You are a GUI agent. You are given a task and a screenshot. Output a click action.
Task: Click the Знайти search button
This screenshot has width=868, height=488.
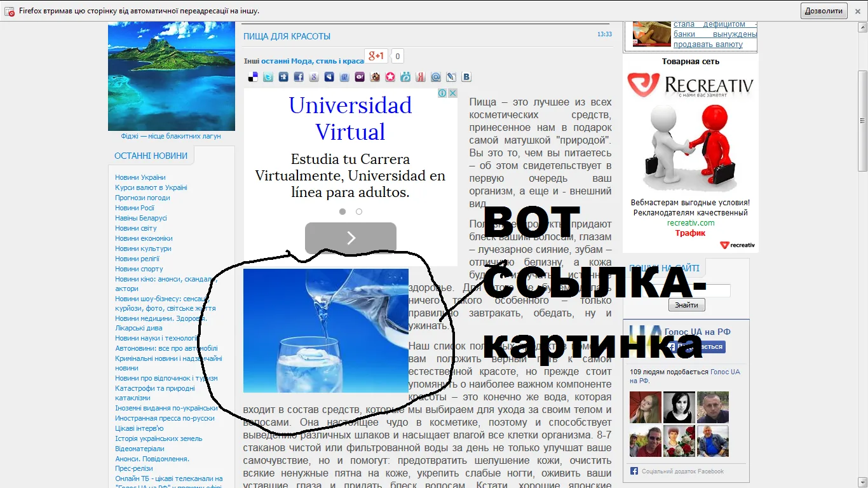click(x=687, y=305)
